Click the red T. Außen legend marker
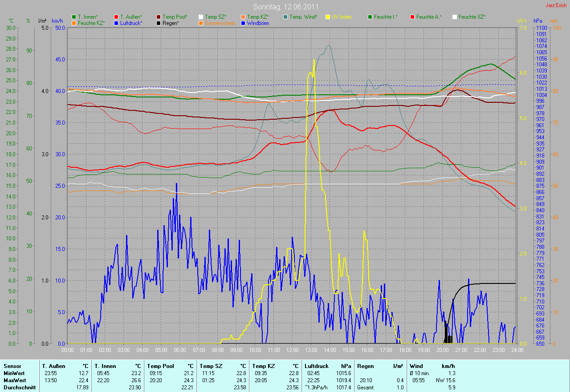This screenshot has height=392, width=570. (116, 17)
